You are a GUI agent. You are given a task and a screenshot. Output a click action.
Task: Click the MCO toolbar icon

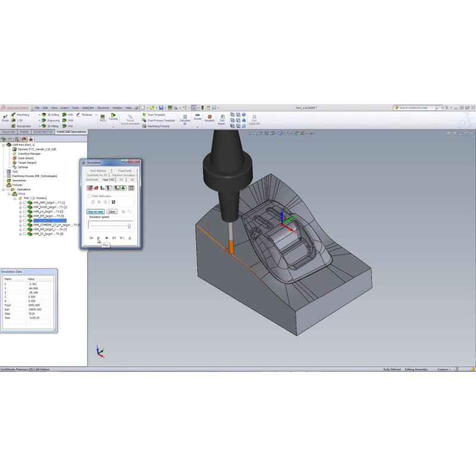(x=102, y=117)
